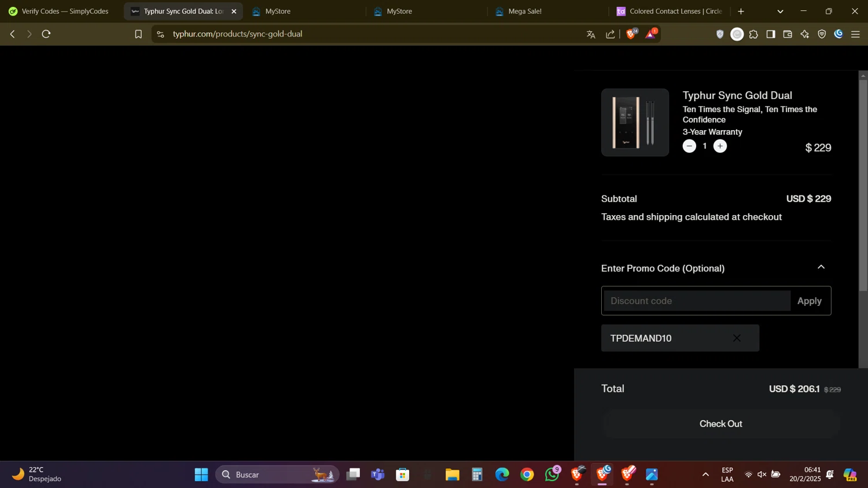The height and width of the screenshot is (488, 868).
Task: Open Microsoft Store from the taskbar
Action: pos(403,475)
